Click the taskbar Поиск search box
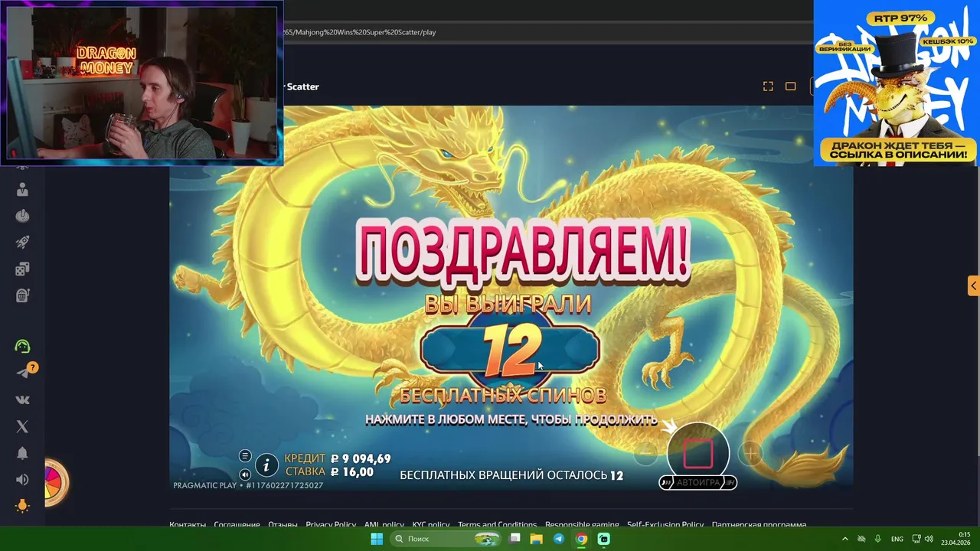 tap(446, 539)
